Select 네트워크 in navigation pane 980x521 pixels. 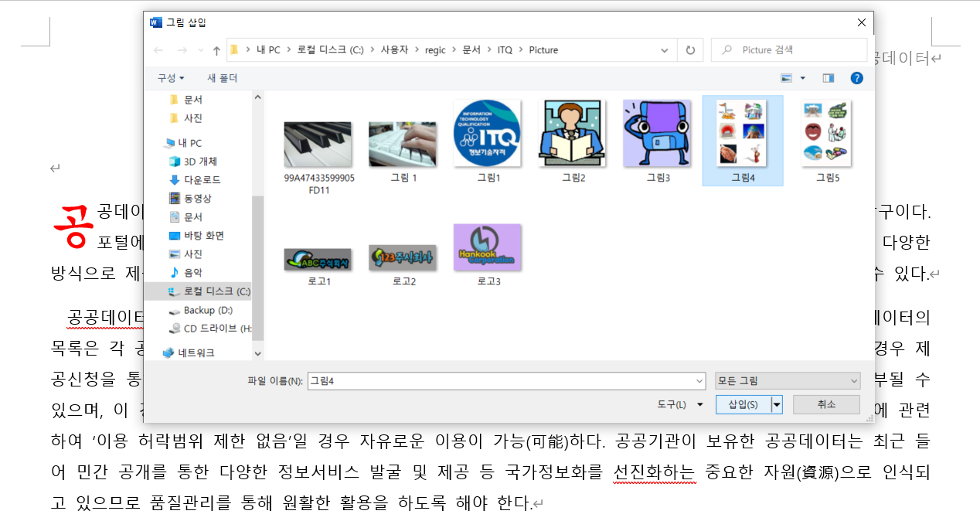tap(188, 352)
